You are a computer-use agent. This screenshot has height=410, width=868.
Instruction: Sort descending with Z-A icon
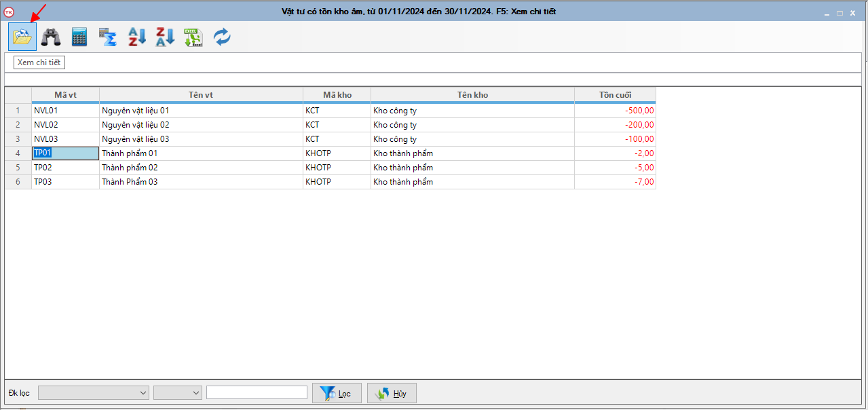point(166,37)
